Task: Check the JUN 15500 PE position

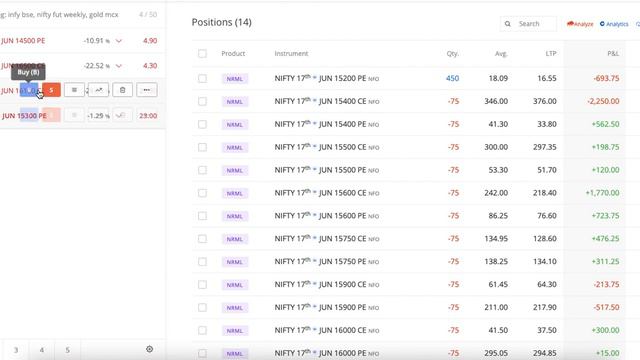Action: 202,170
